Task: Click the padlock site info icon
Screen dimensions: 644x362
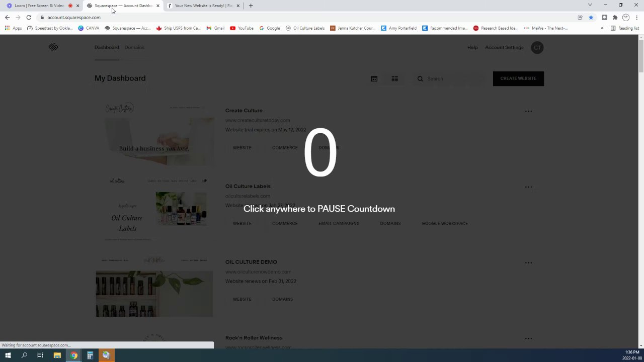Action: click(x=42, y=18)
